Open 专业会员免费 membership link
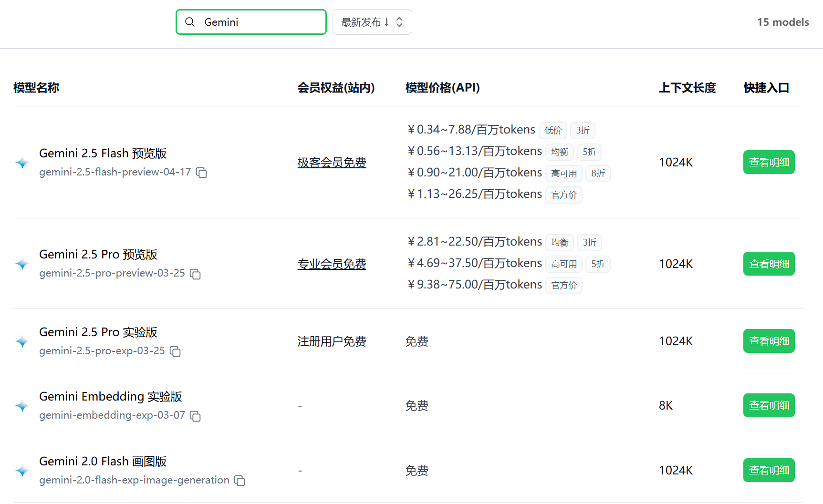823x504 pixels. pos(332,264)
